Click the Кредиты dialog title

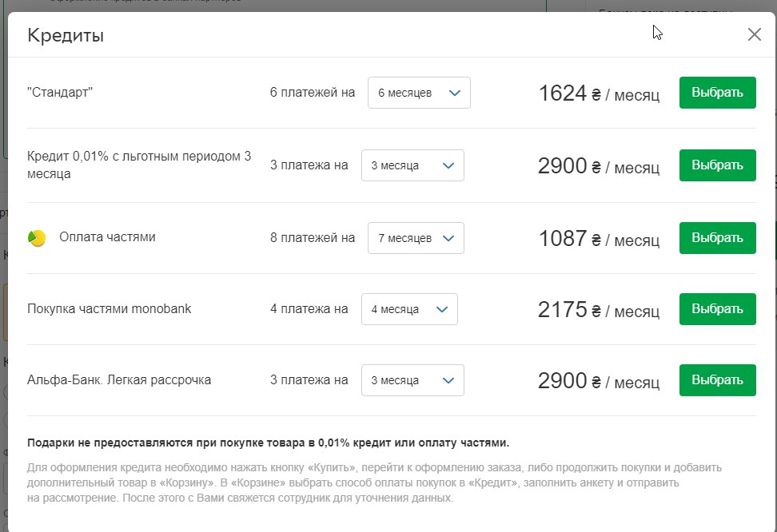[66, 36]
